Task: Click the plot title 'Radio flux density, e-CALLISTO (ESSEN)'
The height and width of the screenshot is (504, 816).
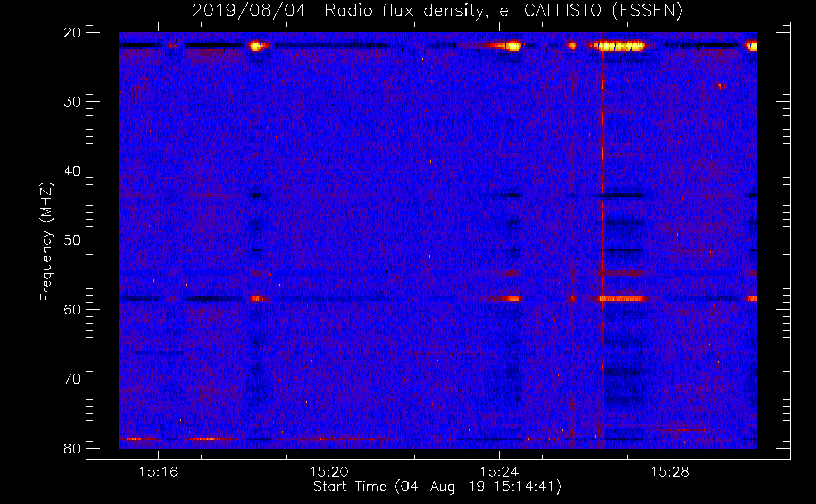Action: 504,11
